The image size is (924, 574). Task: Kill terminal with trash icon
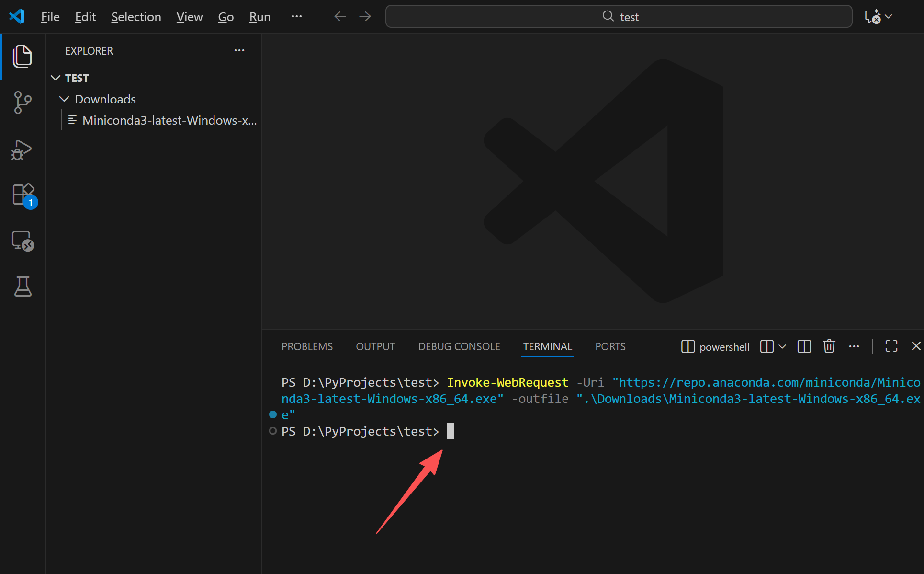click(829, 346)
